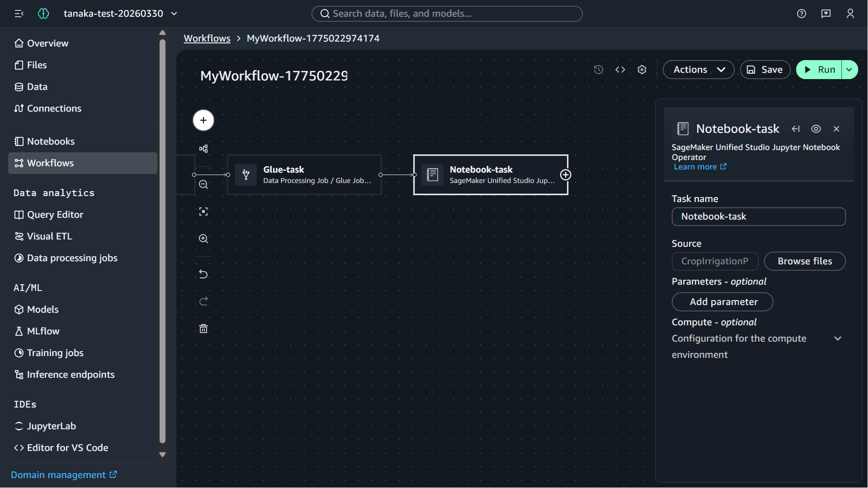Click the CropIrrigationP source field
This screenshot has width=868, height=488.
715,261
